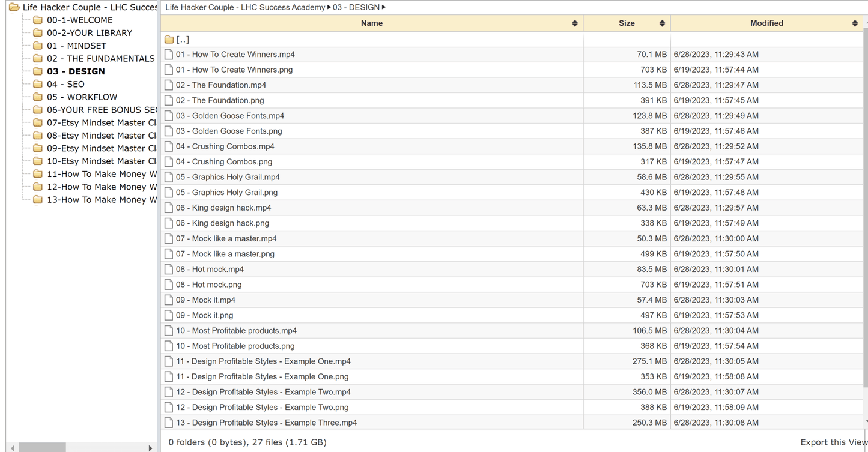Click the sort arrows in the Name column header

pos(575,23)
